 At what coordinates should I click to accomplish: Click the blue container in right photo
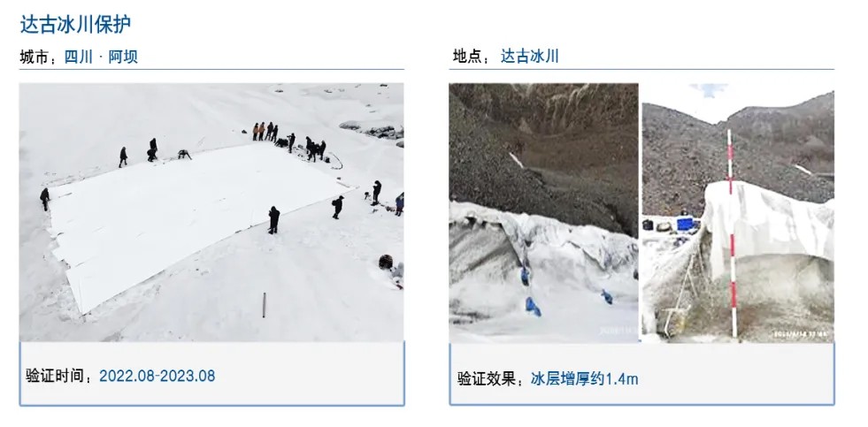click(x=685, y=224)
